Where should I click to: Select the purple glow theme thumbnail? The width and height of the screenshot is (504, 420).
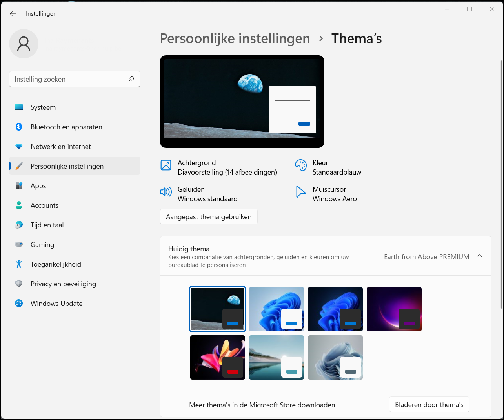[x=394, y=309]
